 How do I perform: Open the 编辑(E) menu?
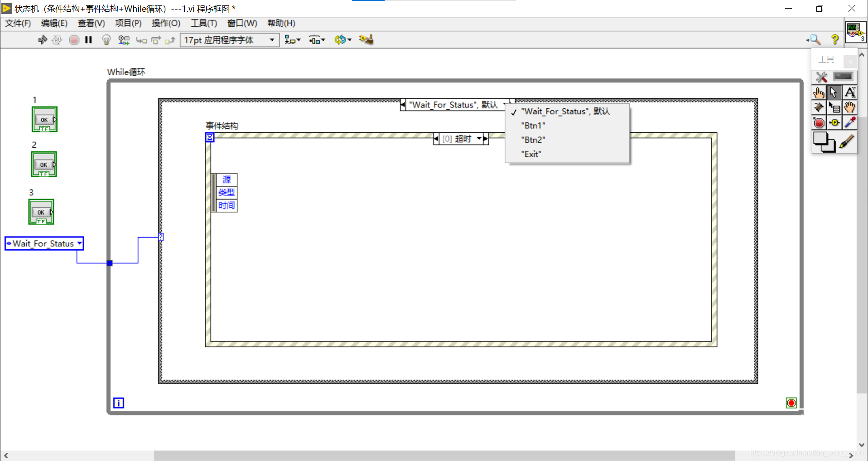[54, 23]
